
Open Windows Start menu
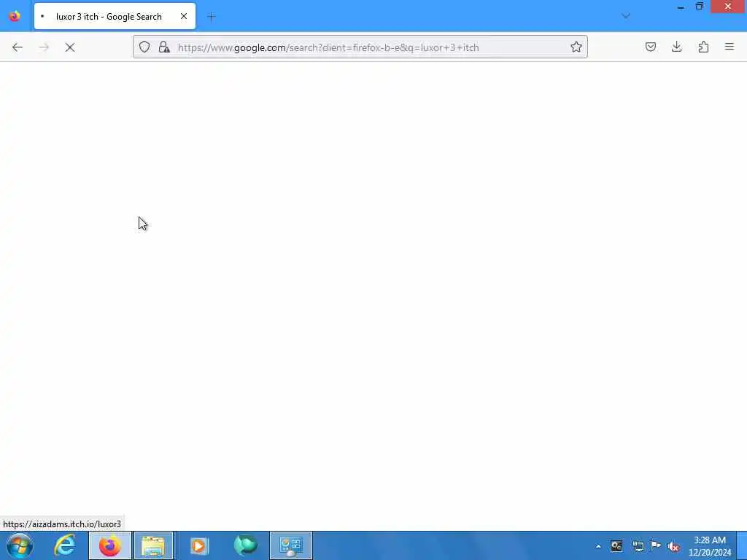coord(20,545)
